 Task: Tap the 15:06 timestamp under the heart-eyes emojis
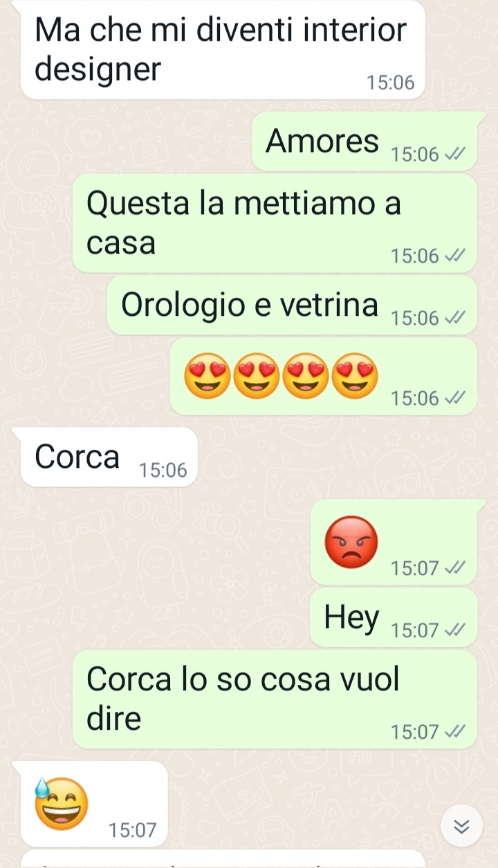(x=415, y=399)
